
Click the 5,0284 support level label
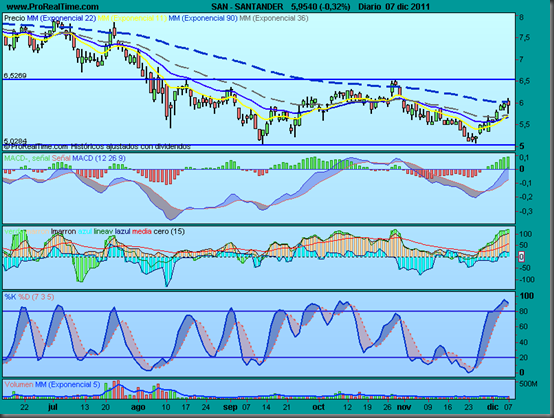[x=15, y=141]
